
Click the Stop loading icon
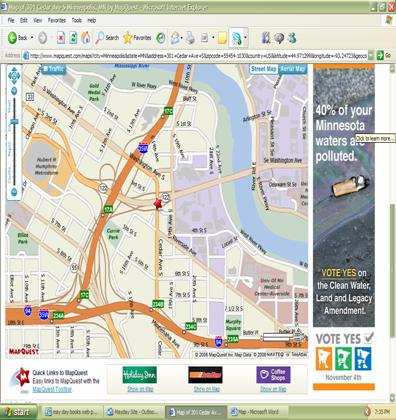(60, 38)
